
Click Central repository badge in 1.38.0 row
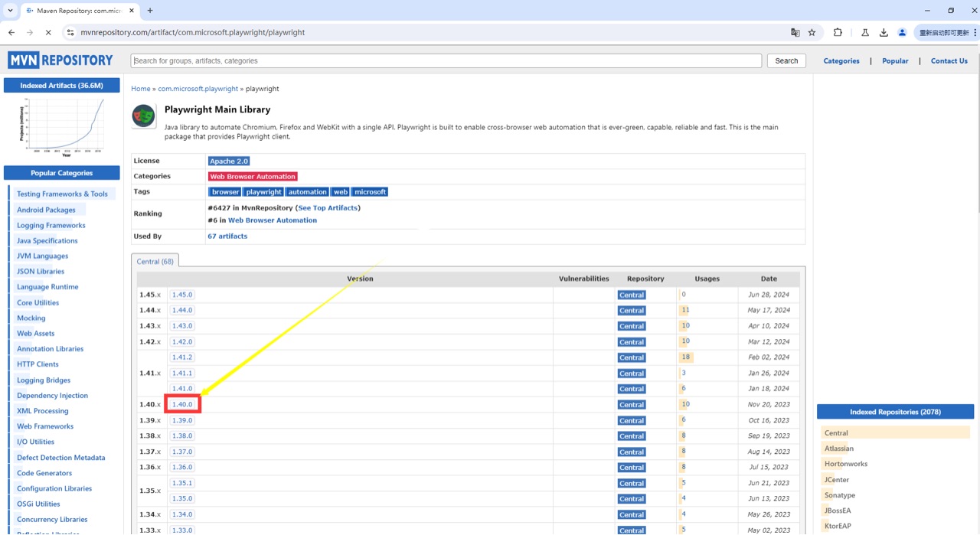pos(632,436)
